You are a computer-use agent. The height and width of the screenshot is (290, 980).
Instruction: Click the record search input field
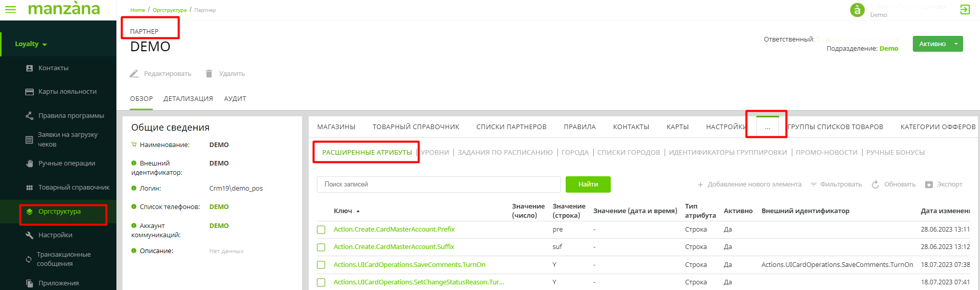(x=438, y=184)
